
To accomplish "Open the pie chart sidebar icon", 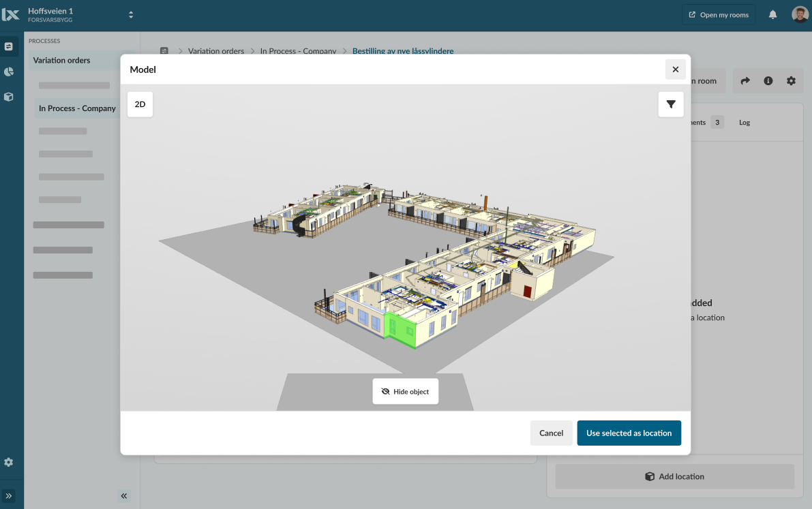I will 9,72.
